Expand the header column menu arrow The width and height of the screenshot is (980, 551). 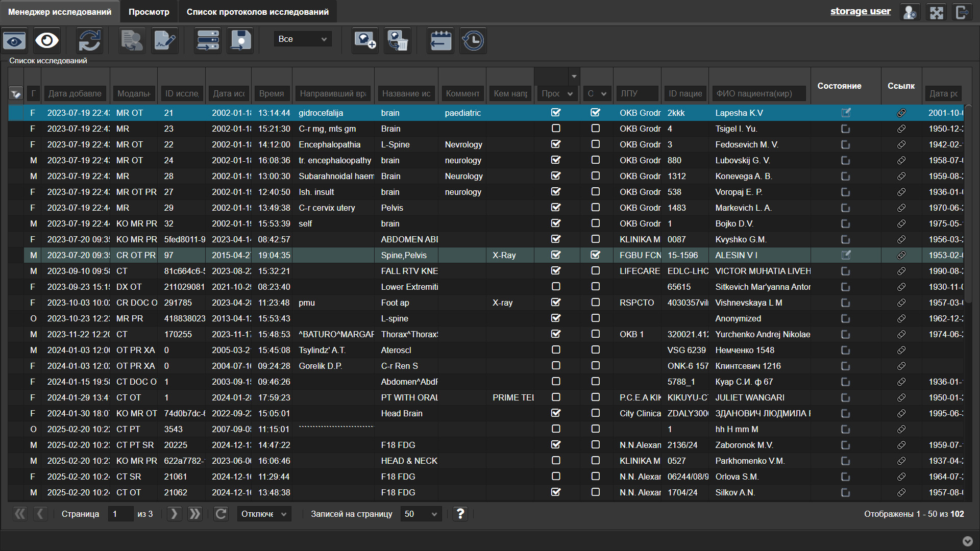click(x=574, y=77)
